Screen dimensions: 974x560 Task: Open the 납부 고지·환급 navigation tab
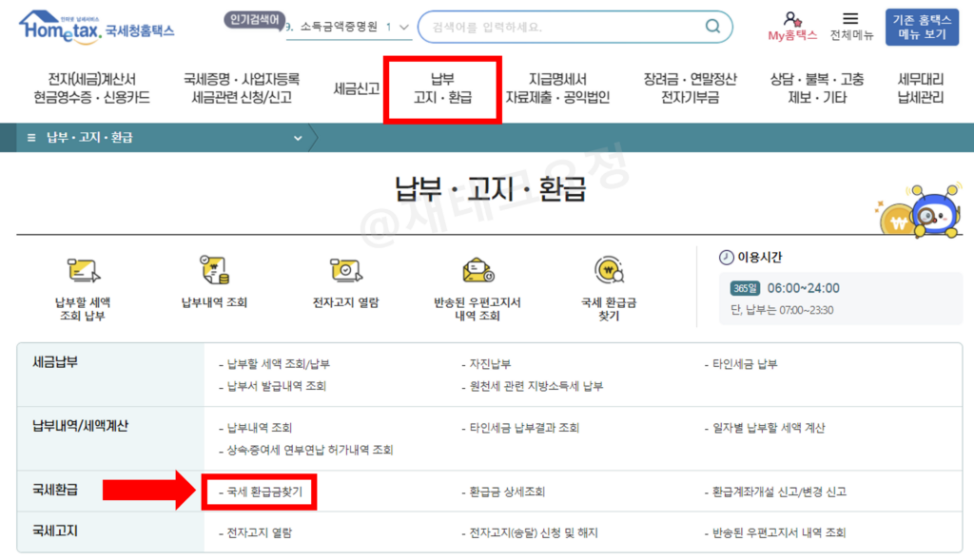click(443, 89)
